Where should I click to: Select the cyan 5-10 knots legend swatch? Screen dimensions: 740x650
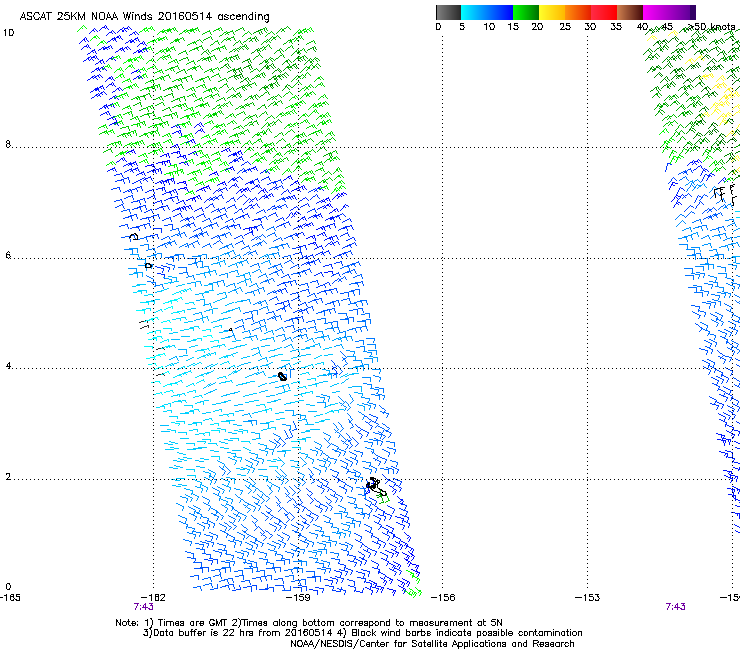pos(473,12)
